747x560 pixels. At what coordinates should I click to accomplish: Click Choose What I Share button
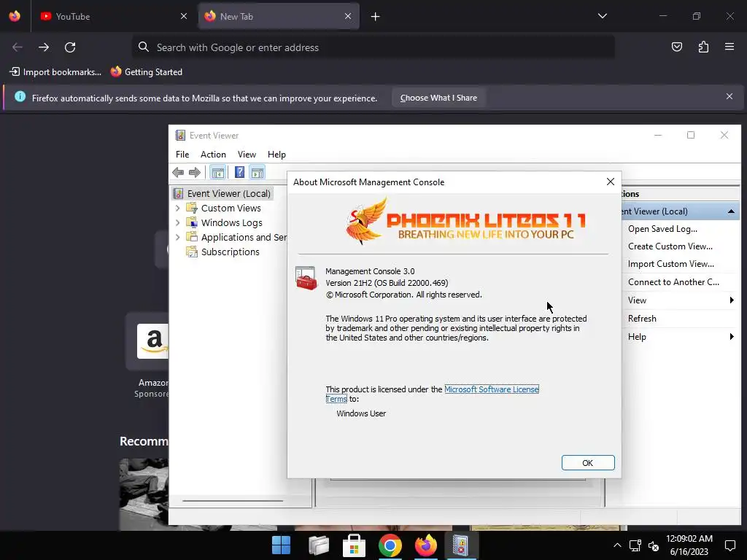coord(438,98)
